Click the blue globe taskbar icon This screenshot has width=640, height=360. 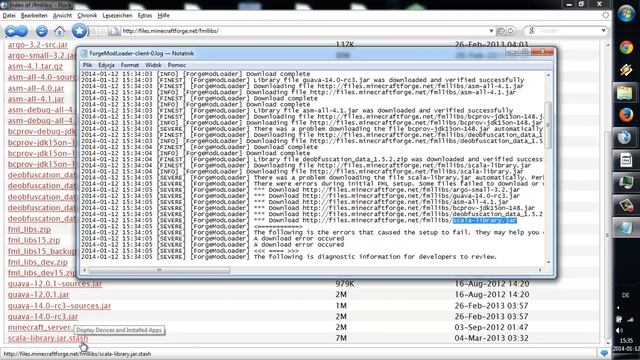click(x=624, y=138)
